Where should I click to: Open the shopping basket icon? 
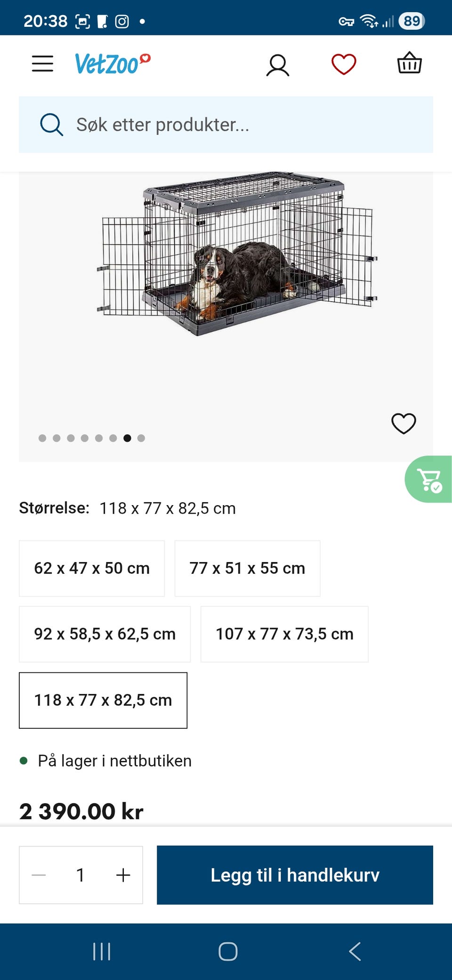click(x=410, y=63)
